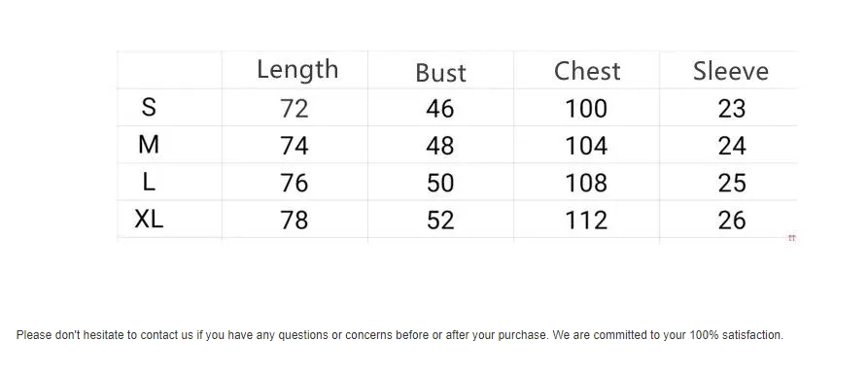Click the S chest value 100
Screen dimensions: 868x375
[x=586, y=109]
